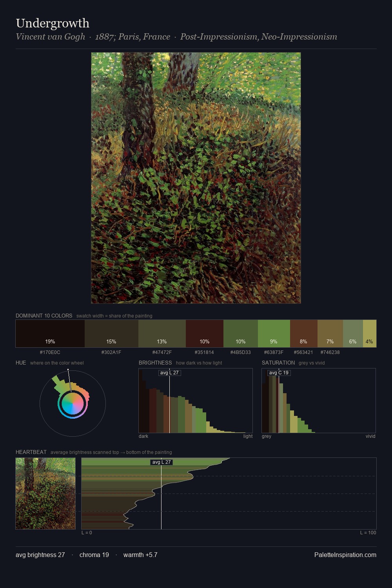Click 'avg brightness 27' footer text

(x=40, y=555)
